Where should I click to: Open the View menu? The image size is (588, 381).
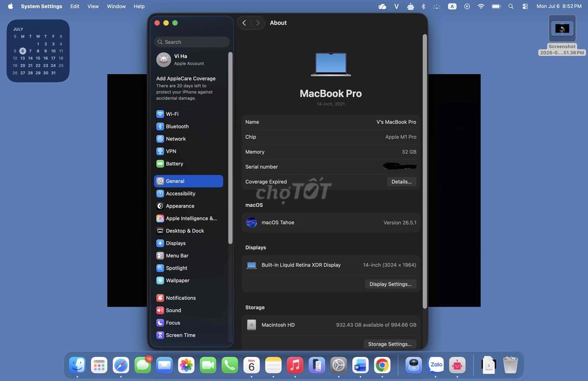[93, 6]
